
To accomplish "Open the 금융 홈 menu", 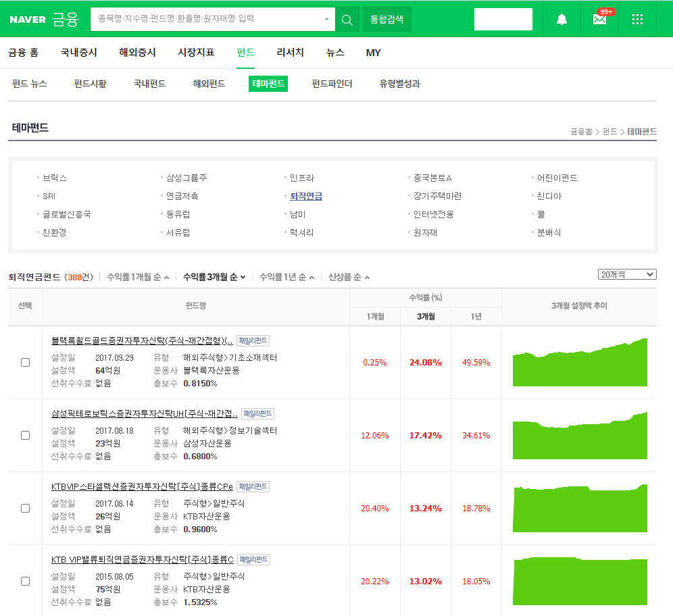I will [24, 52].
